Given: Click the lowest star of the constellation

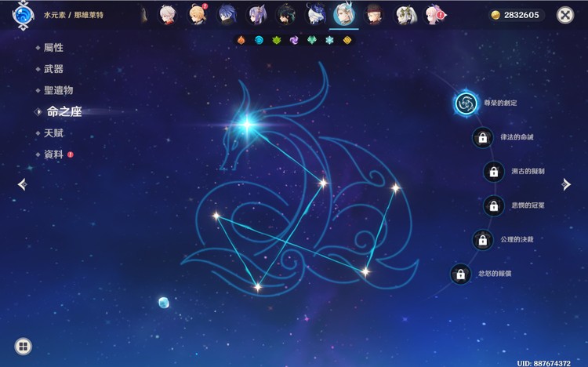Looking at the screenshot, I should point(258,287).
